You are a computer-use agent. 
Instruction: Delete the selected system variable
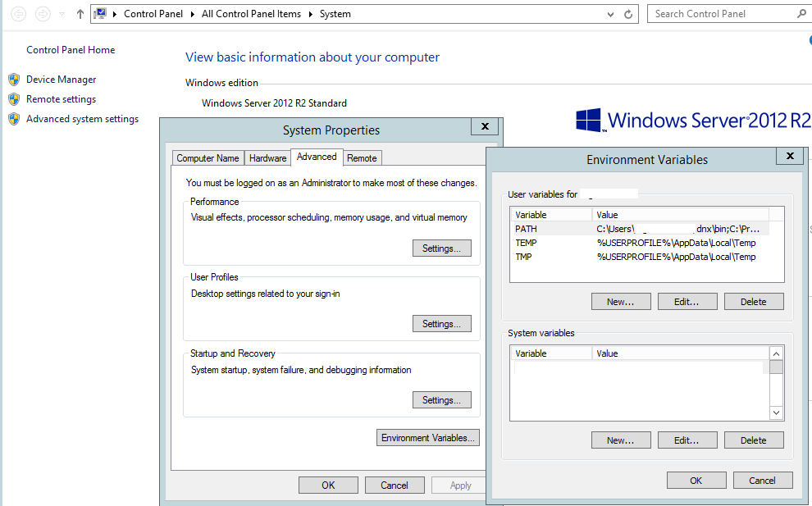[754, 440]
